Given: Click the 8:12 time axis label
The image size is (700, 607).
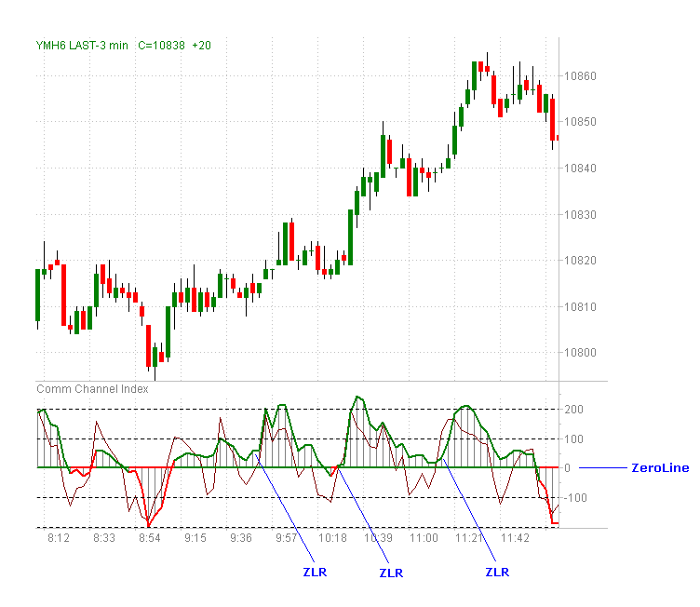Looking at the screenshot, I should point(59,538).
